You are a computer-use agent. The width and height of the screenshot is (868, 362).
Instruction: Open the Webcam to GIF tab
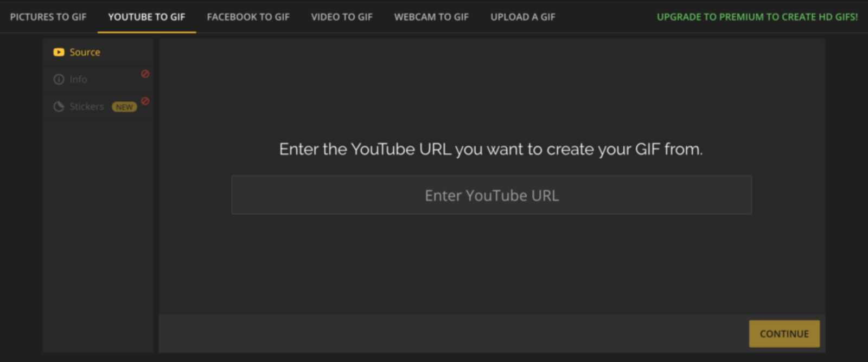point(431,17)
